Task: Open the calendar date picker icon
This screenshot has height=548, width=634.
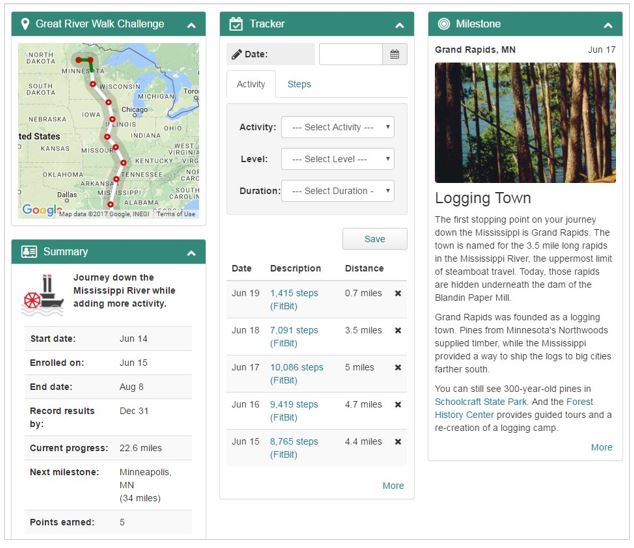Action: coord(395,54)
